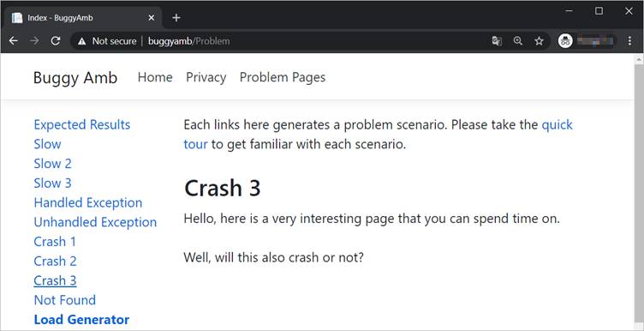
Task: Click the Crash 3 page heading
Action: (x=222, y=189)
